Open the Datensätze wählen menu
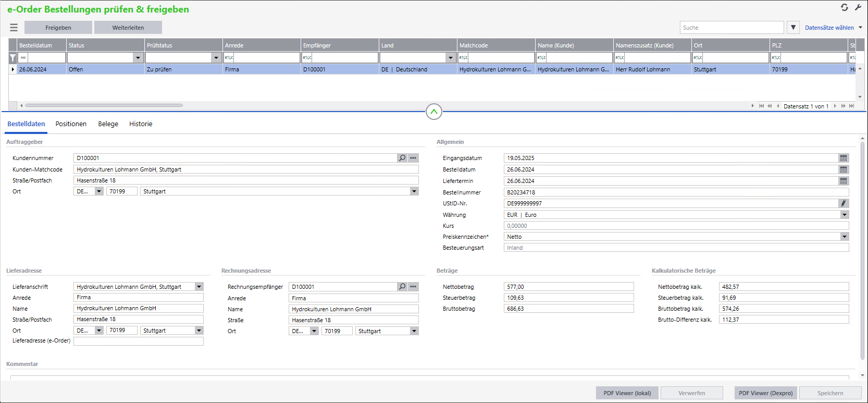The width and height of the screenshot is (868, 403). point(833,28)
